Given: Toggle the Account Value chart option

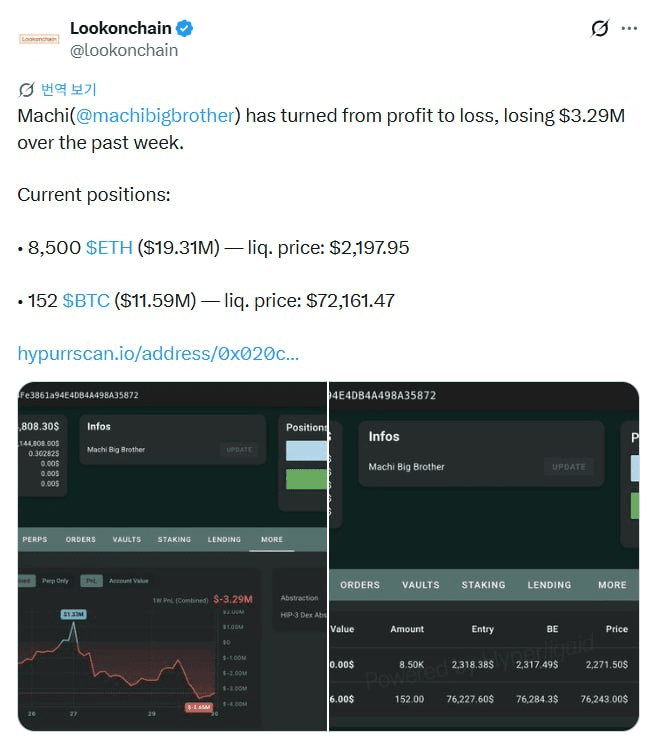Looking at the screenshot, I should point(128,580).
